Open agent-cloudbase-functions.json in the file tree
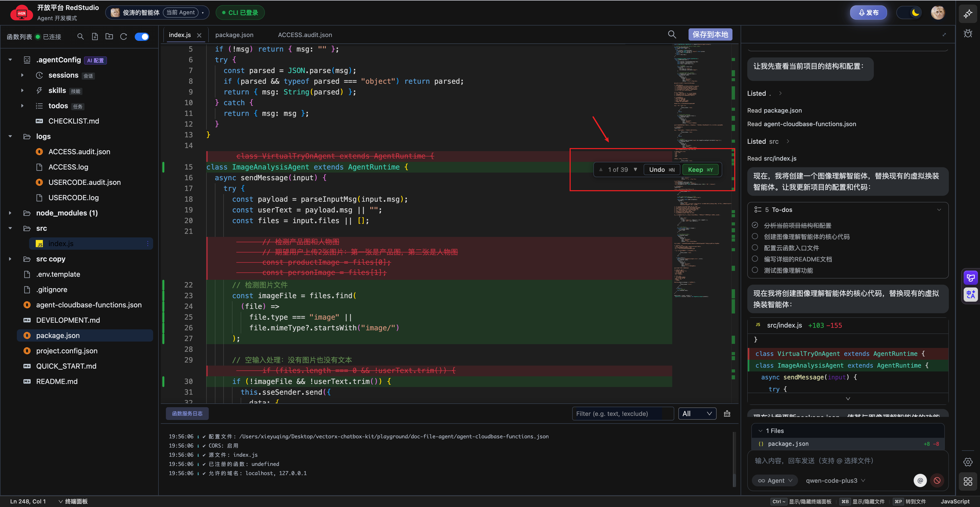The image size is (980, 507). (89, 305)
